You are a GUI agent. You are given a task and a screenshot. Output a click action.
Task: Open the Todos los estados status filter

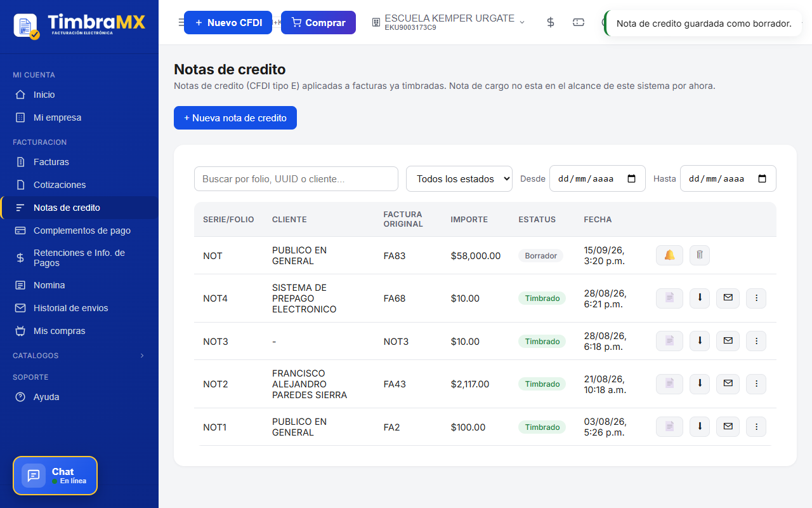tap(459, 178)
